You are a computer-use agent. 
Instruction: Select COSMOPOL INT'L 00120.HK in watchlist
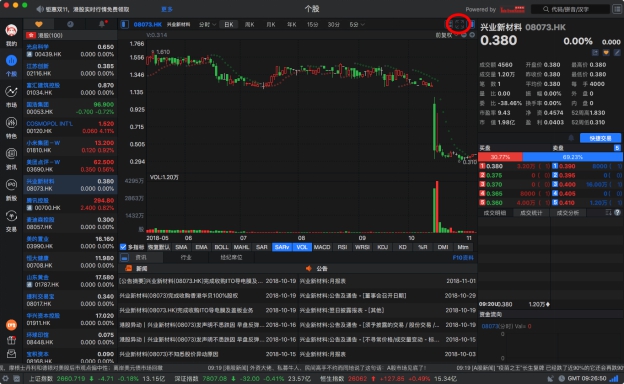pos(70,127)
